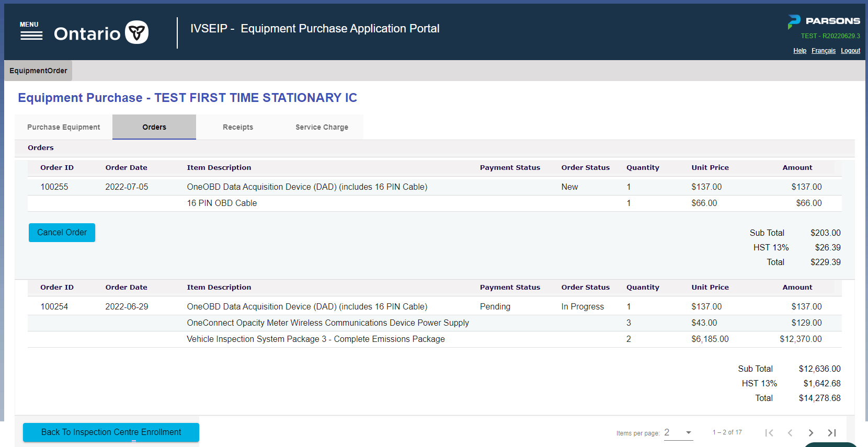
Task: Click the $43.00 unit price
Action: [x=704, y=323]
